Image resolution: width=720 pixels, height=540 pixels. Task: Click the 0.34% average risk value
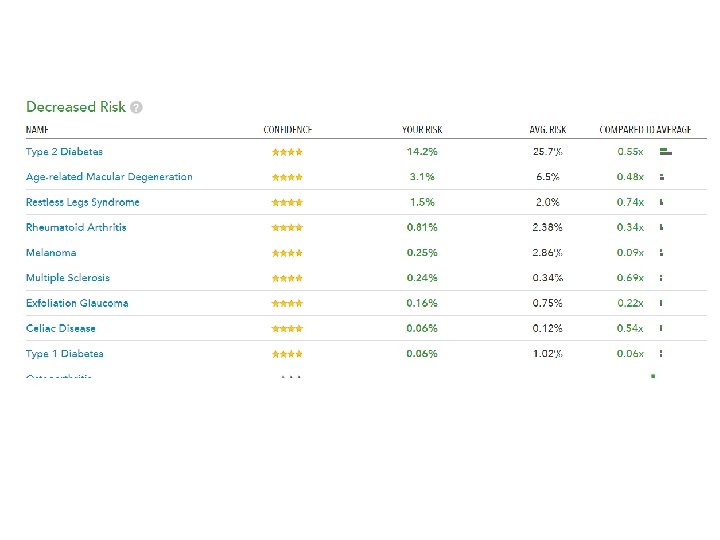pyautogui.click(x=548, y=278)
